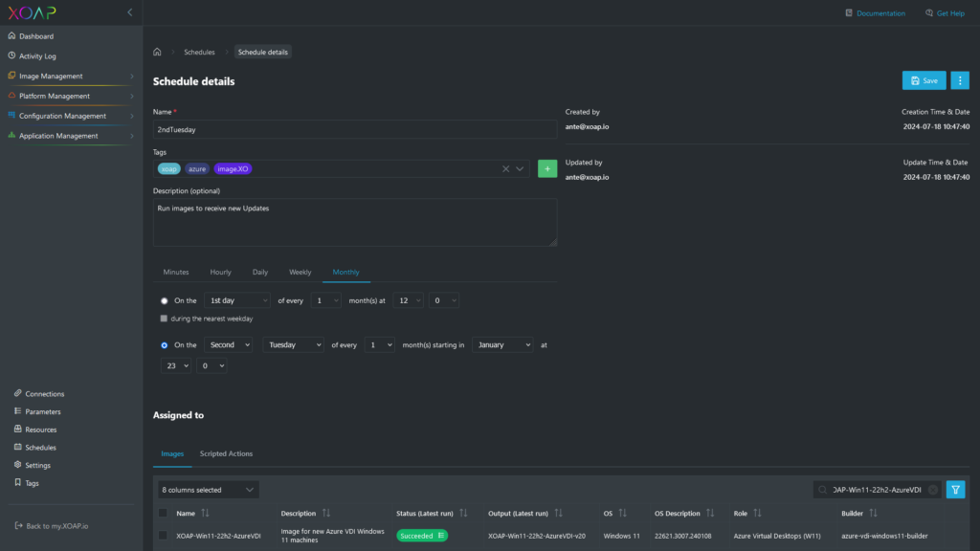This screenshot has width=980, height=551.
Task: Go to Schedules breadcrumb
Action: coord(199,53)
